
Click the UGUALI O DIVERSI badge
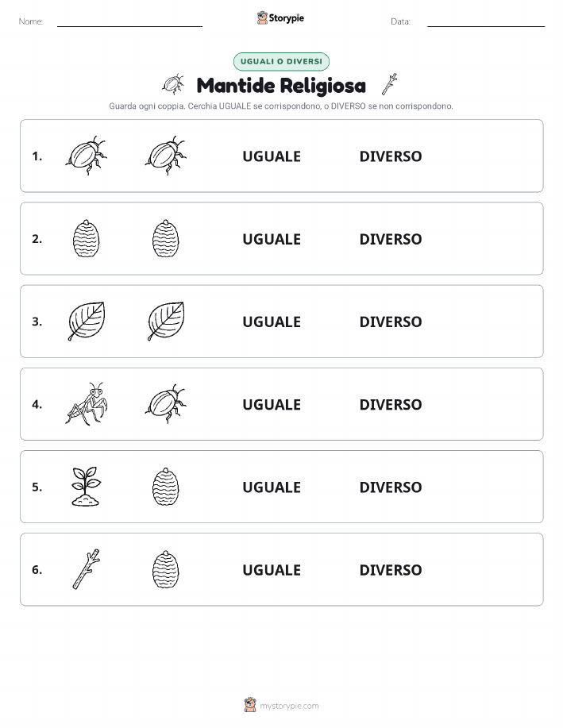coord(281,61)
